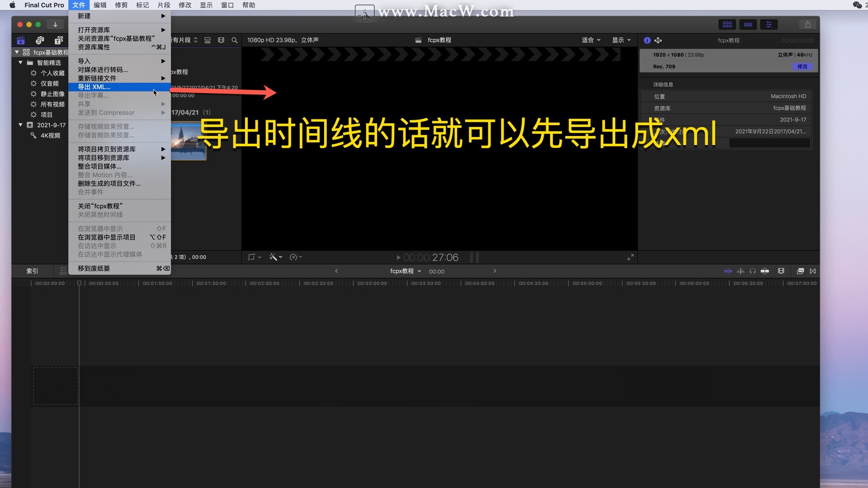The height and width of the screenshot is (488, 868).
Task: Toggle the Inspector panel visibility button
Action: (769, 24)
